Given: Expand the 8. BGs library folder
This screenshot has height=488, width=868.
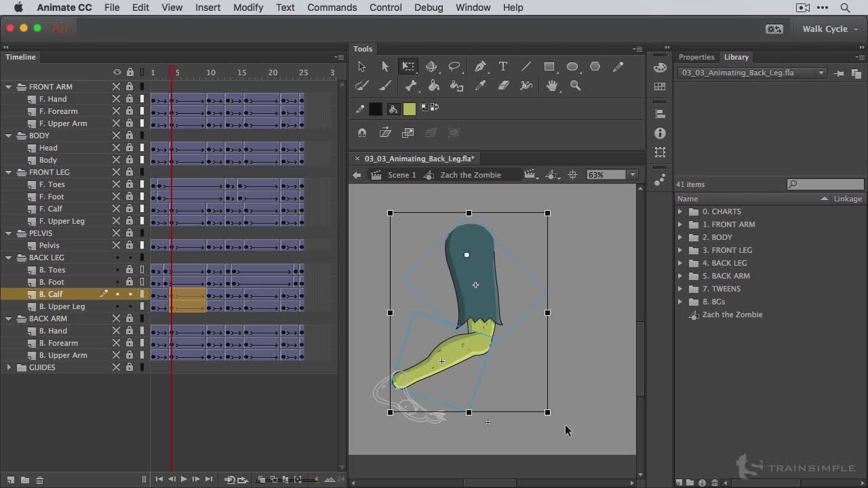Looking at the screenshot, I should tap(680, 302).
